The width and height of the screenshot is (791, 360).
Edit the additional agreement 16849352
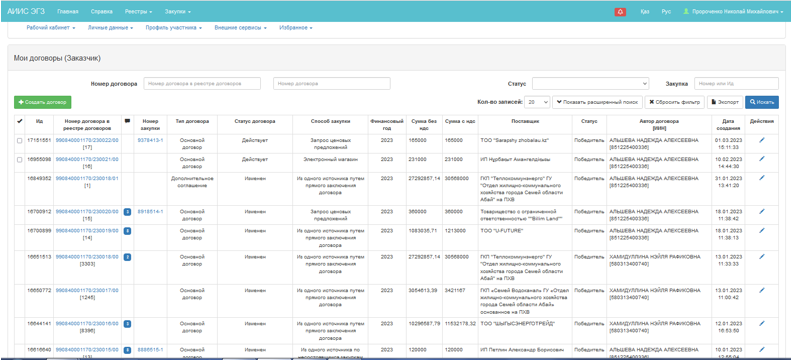(x=762, y=177)
